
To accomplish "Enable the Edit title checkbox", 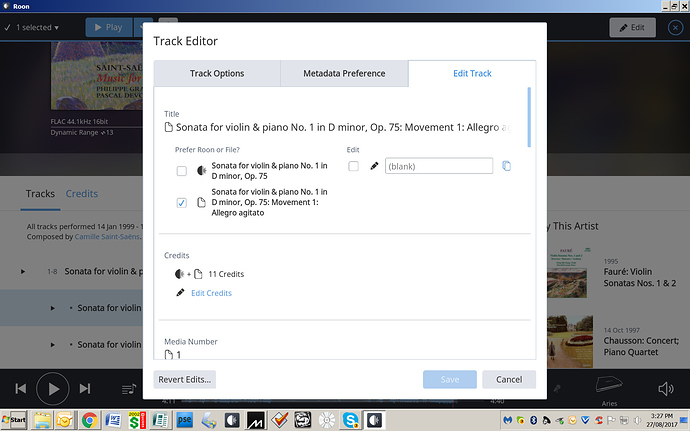I will (x=353, y=166).
